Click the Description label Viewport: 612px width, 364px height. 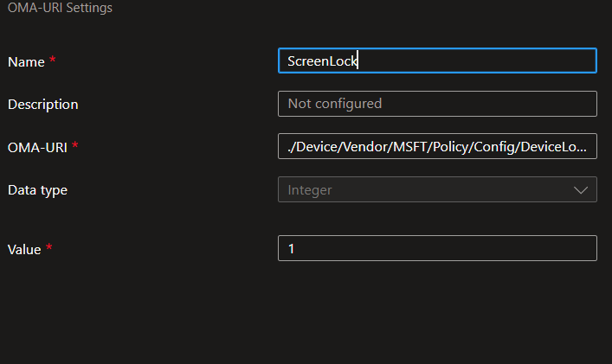tap(43, 105)
